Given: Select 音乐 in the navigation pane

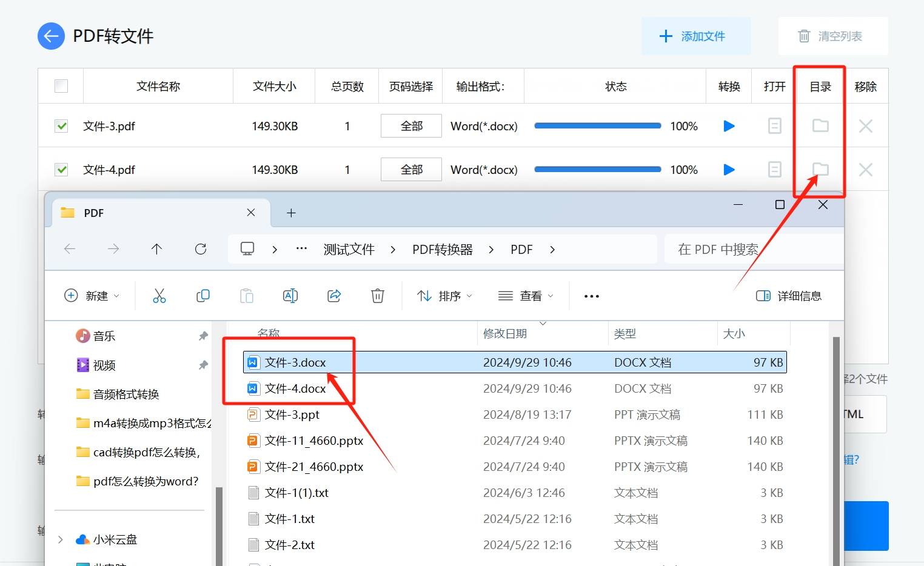Looking at the screenshot, I should pyautogui.click(x=104, y=336).
